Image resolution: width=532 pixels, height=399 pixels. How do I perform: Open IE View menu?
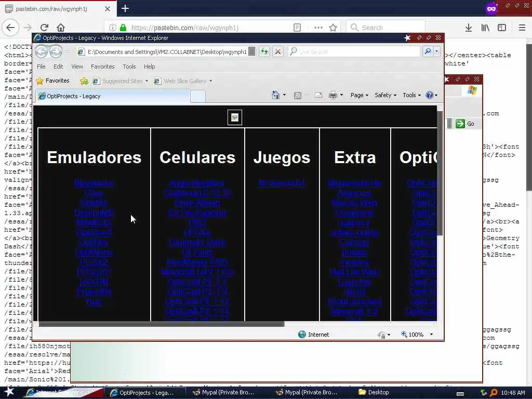coord(77,66)
